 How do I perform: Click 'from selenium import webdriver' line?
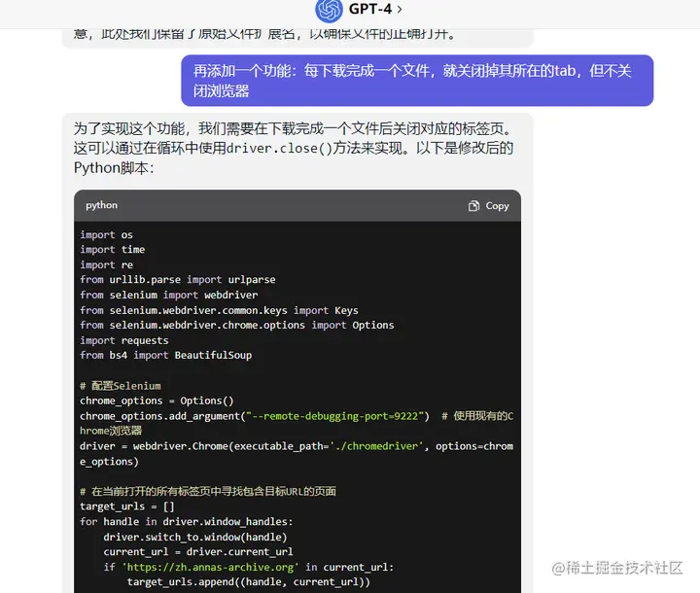169,296
